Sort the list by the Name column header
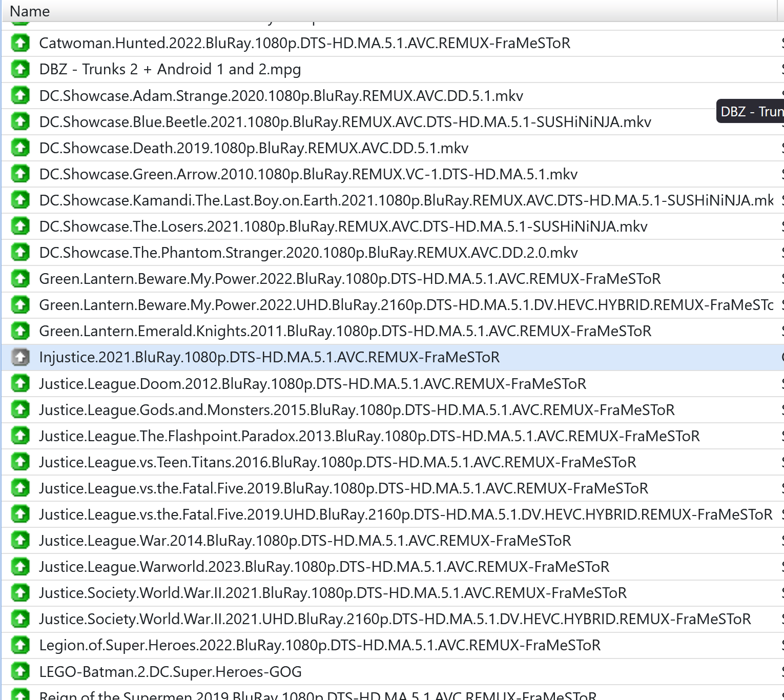Screen dimensions: 784x700 (x=30, y=11)
